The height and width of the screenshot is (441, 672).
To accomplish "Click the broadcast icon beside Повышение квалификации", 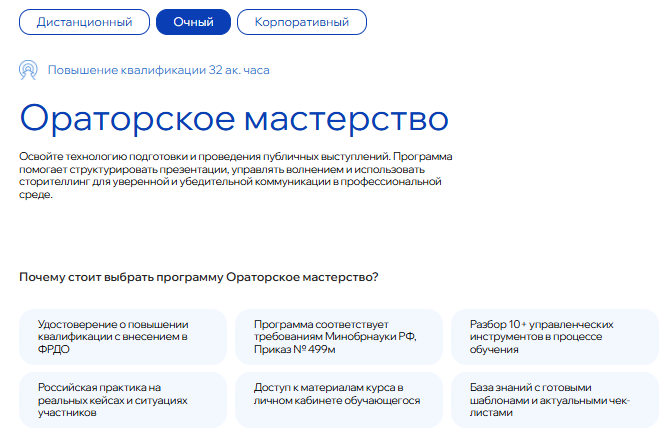I will [29, 70].
